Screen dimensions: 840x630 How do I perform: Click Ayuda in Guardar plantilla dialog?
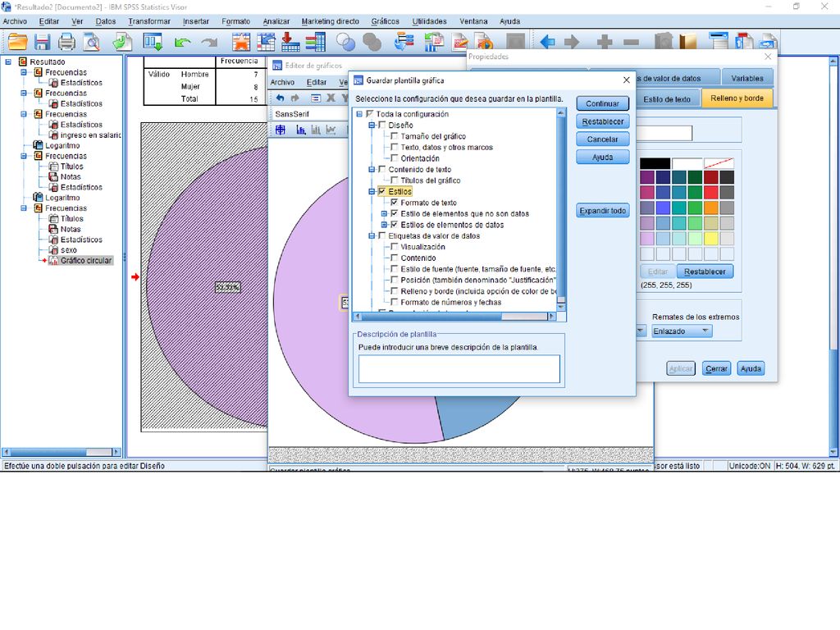602,157
